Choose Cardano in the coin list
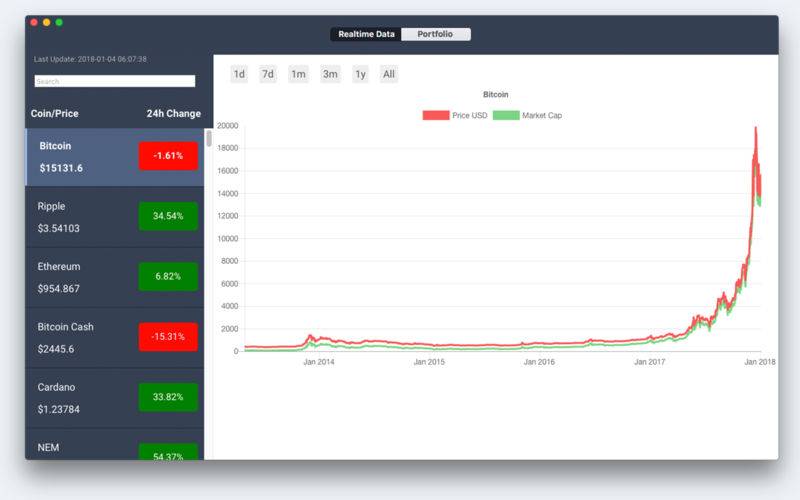The height and width of the screenshot is (500, 800). pyautogui.click(x=115, y=398)
